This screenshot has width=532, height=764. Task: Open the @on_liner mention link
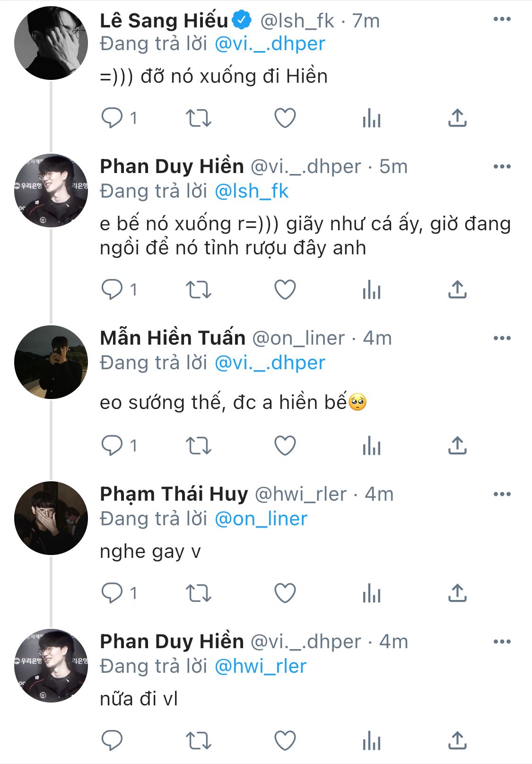[x=261, y=519]
